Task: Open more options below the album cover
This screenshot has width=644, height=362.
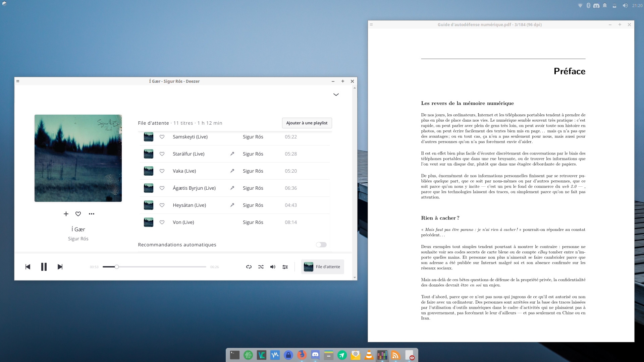Action: [92, 214]
